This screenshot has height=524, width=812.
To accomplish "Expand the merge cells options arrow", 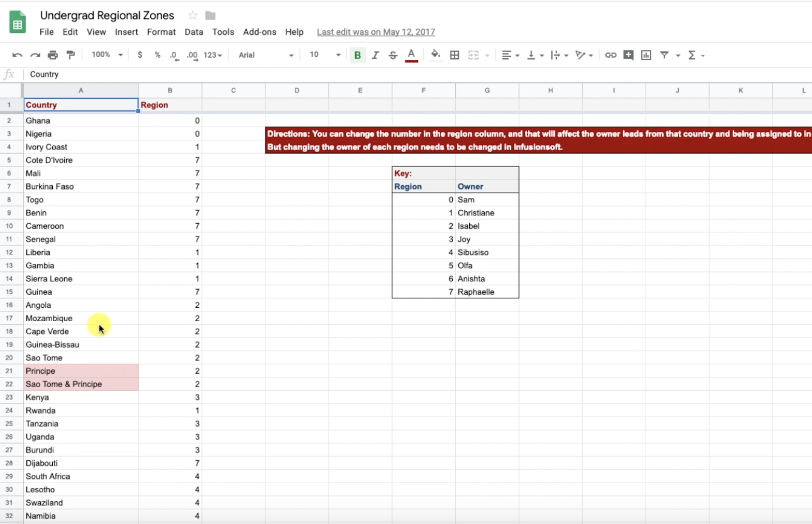I will coord(487,56).
